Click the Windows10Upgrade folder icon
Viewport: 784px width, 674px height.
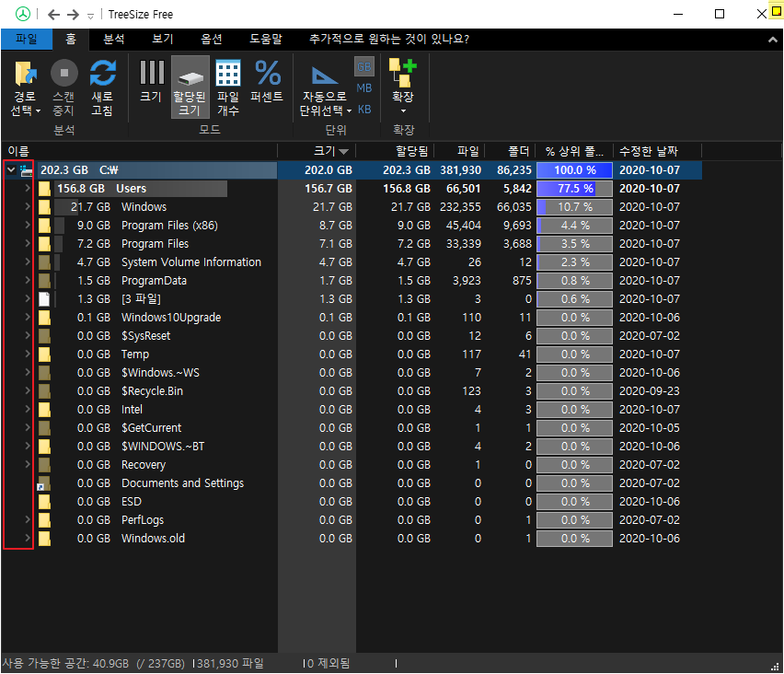tap(45, 318)
